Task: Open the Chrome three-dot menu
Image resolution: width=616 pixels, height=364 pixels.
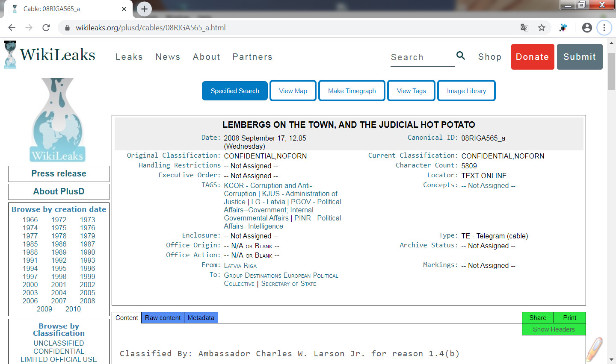Action: (x=604, y=28)
